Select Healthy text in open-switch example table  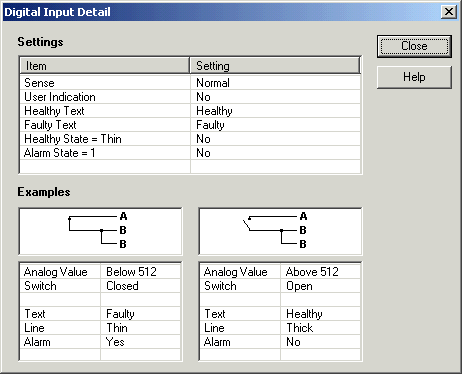pos(304,314)
